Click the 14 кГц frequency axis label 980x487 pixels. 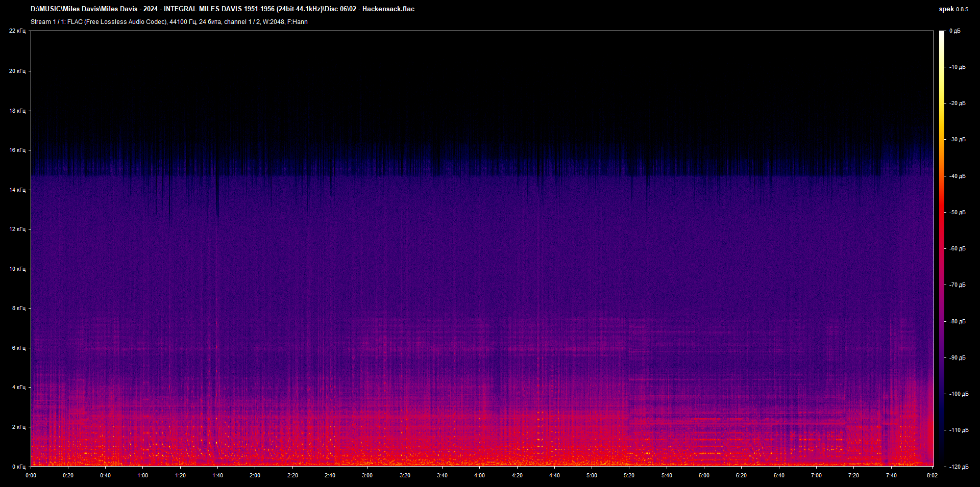click(17, 190)
